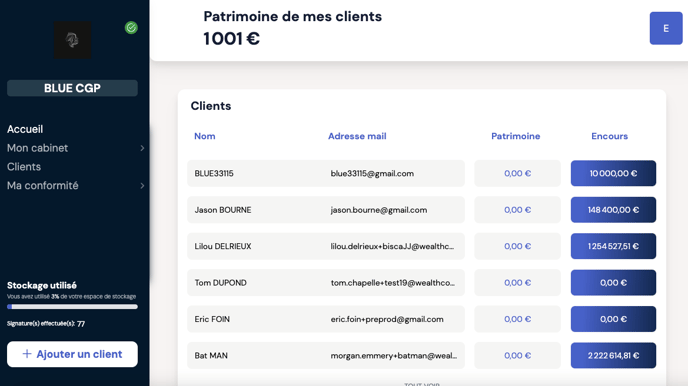
Task: Click Tom DUPOND's 0,00 € patrimoine cell
Action: click(517, 282)
